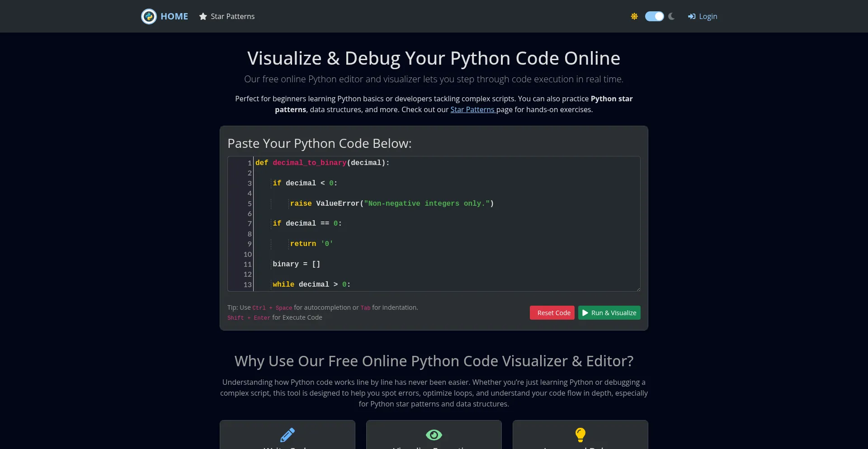Image resolution: width=868 pixels, height=449 pixels.
Task: Click line number 13 in gutter
Action: pos(247,284)
